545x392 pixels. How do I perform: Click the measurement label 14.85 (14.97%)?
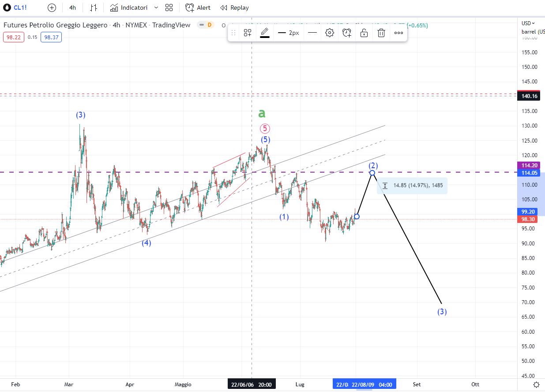click(x=412, y=186)
